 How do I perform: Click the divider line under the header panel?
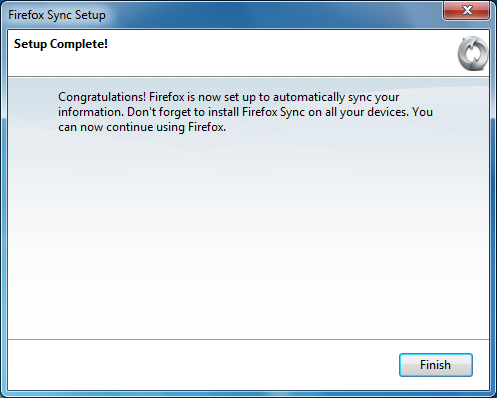[x=248, y=77]
